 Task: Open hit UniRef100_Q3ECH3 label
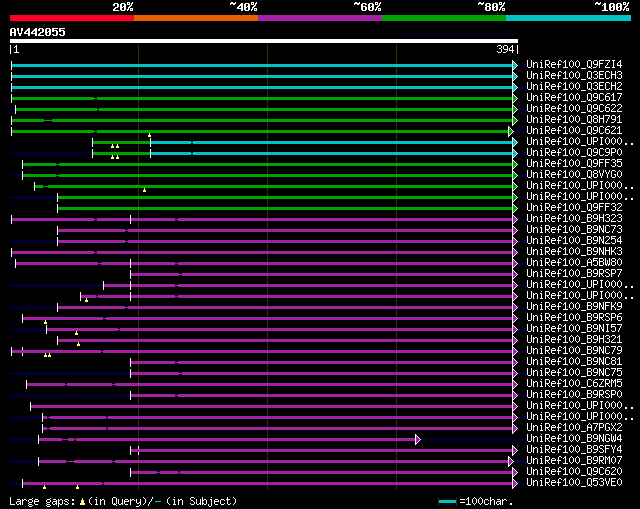[x=574, y=75]
